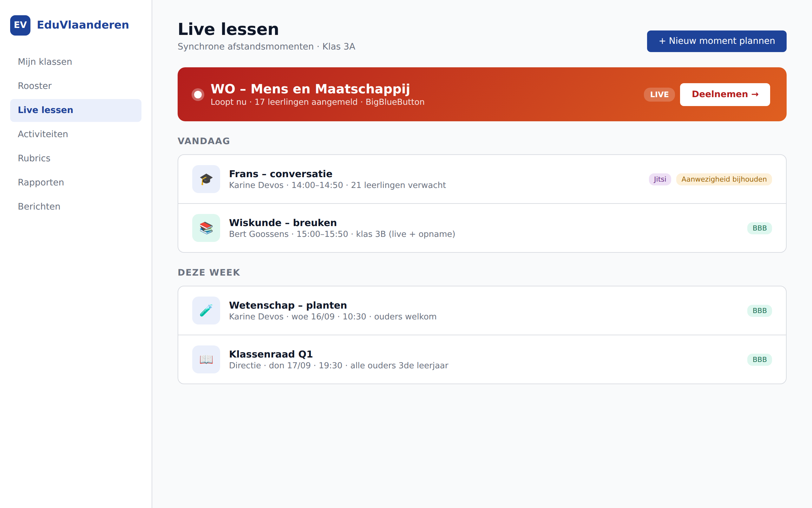Open Berichten in the sidebar
The height and width of the screenshot is (508, 812).
pos(76,207)
